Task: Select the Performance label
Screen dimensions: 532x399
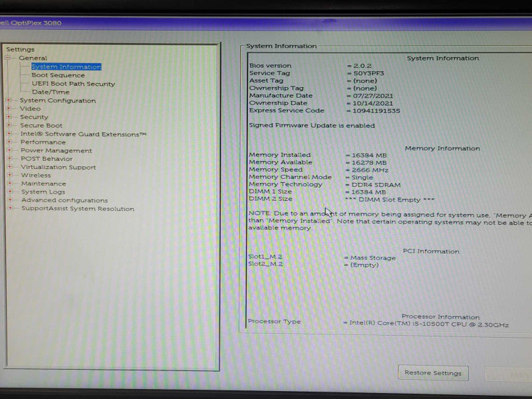Action: (43, 142)
